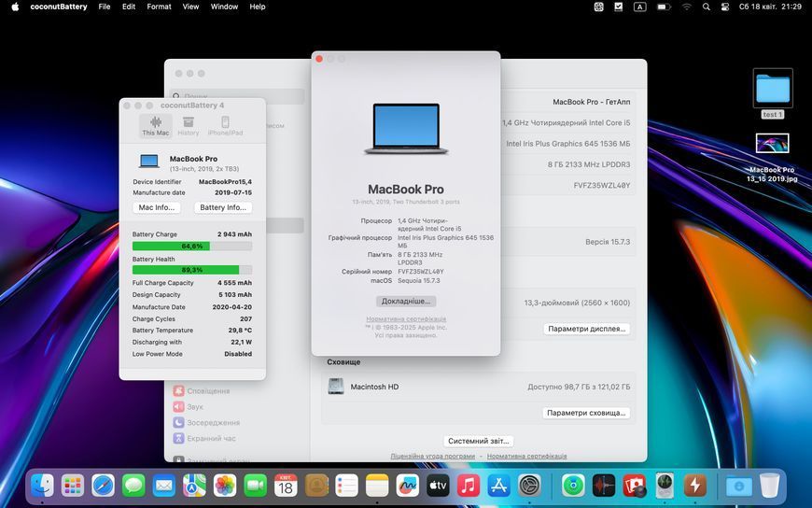Launch Photos from the dock
Viewport: 812px width, 508px height.
tap(225, 486)
